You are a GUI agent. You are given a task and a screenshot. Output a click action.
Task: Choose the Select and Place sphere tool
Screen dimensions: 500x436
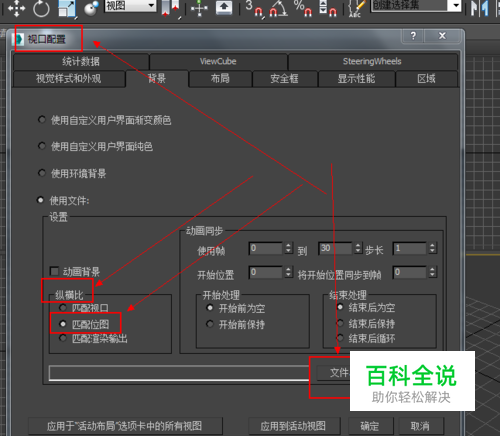tap(91, 8)
